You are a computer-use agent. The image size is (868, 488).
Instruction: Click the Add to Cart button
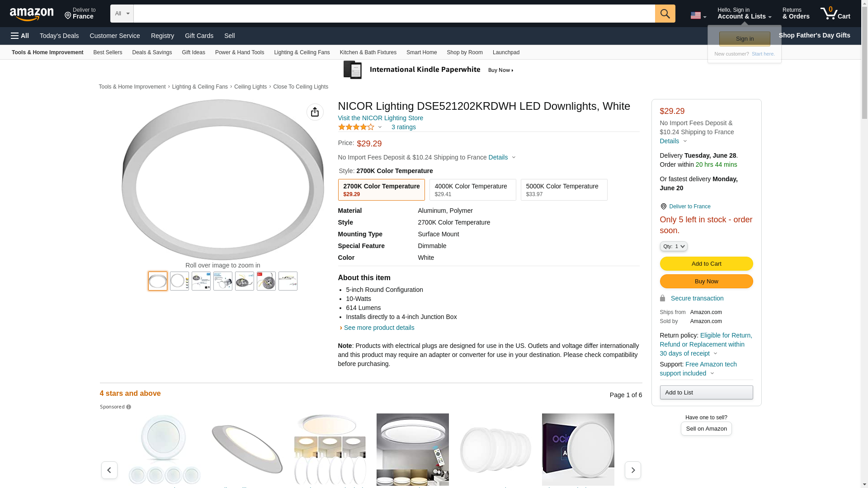point(706,264)
